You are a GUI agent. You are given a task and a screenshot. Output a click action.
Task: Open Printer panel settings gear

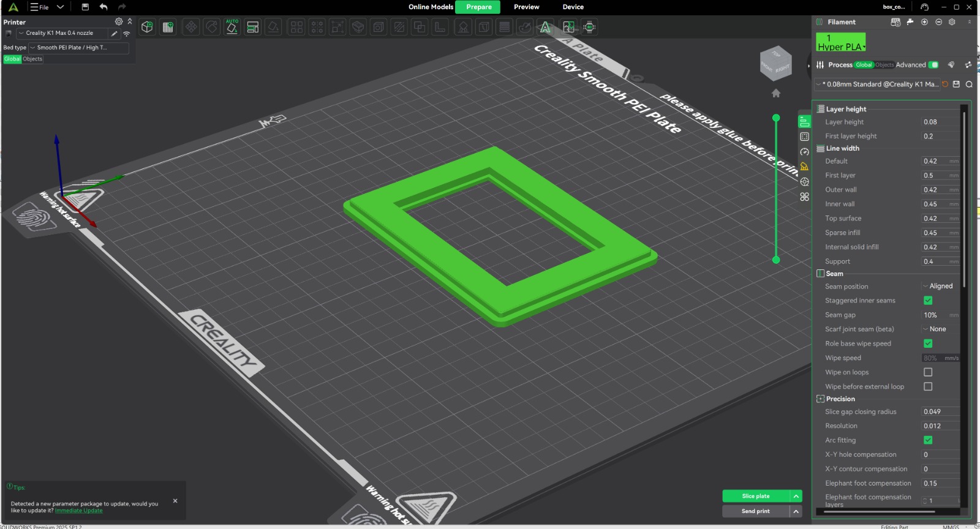(x=119, y=21)
